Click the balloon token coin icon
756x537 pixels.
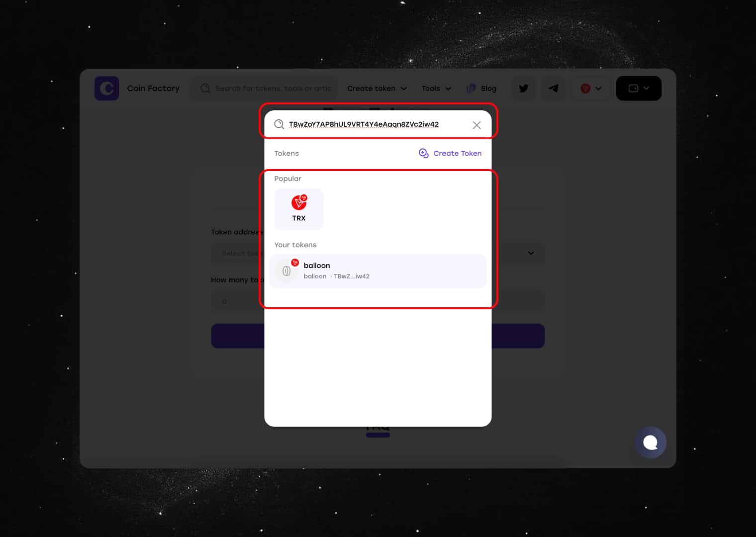(286, 271)
